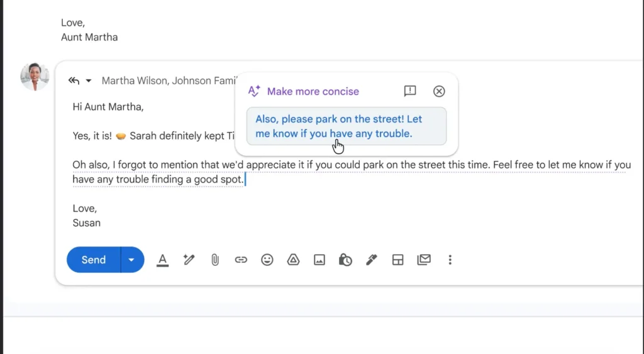Click the blue Send button
The width and height of the screenshot is (644, 354).
pyautogui.click(x=94, y=260)
